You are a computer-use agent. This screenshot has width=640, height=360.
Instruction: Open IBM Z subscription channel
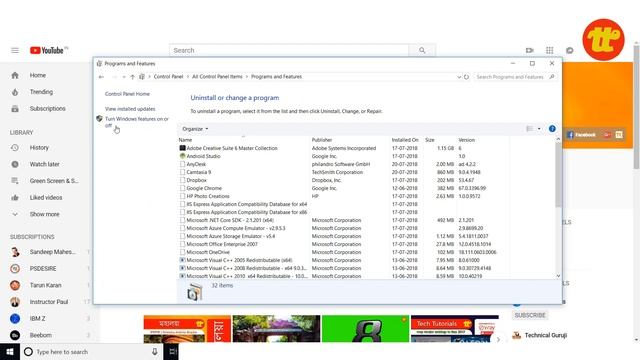pos(38,318)
